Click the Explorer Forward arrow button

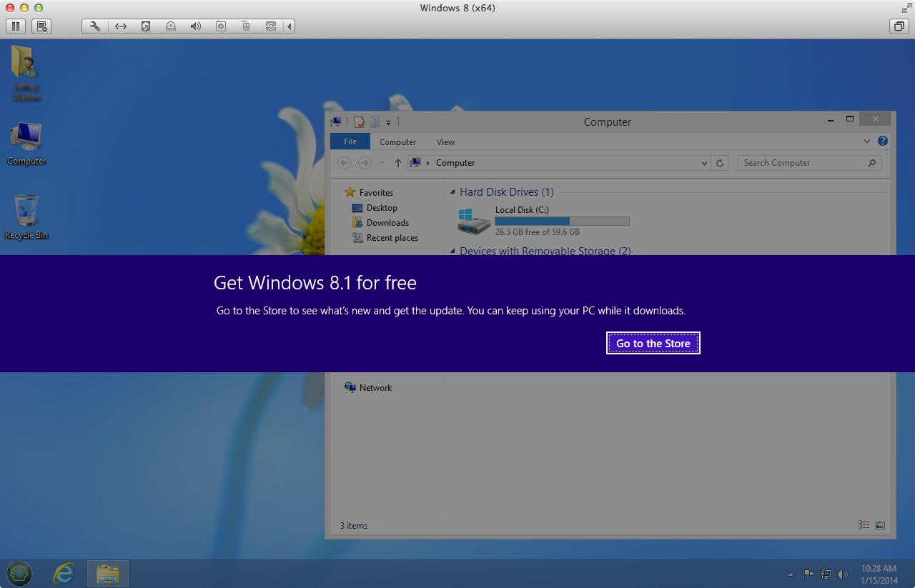(x=365, y=163)
